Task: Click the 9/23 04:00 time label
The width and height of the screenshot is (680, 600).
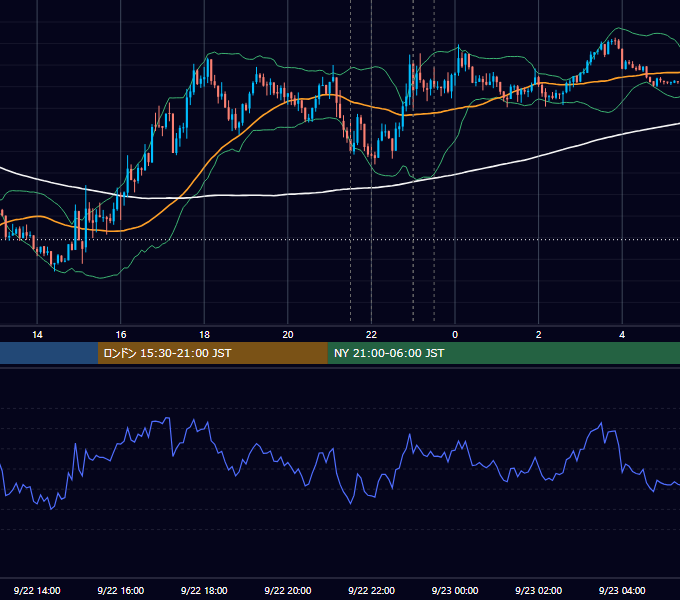Action: (622, 590)
